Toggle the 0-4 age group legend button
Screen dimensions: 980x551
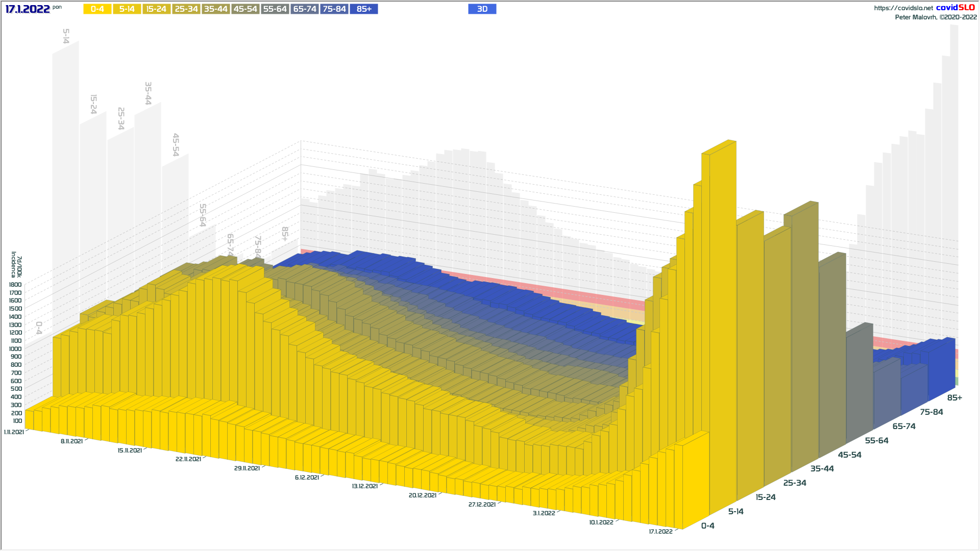tap(97, 9)
